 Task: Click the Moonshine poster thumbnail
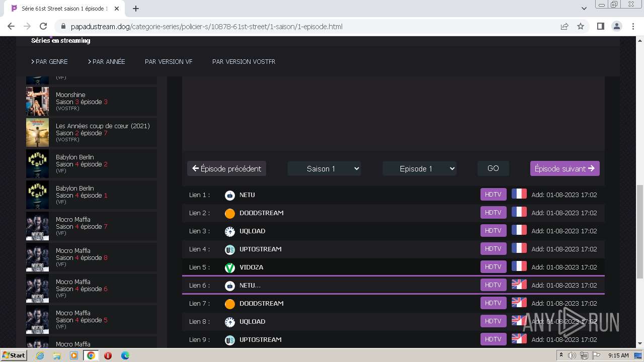(37, 102)
